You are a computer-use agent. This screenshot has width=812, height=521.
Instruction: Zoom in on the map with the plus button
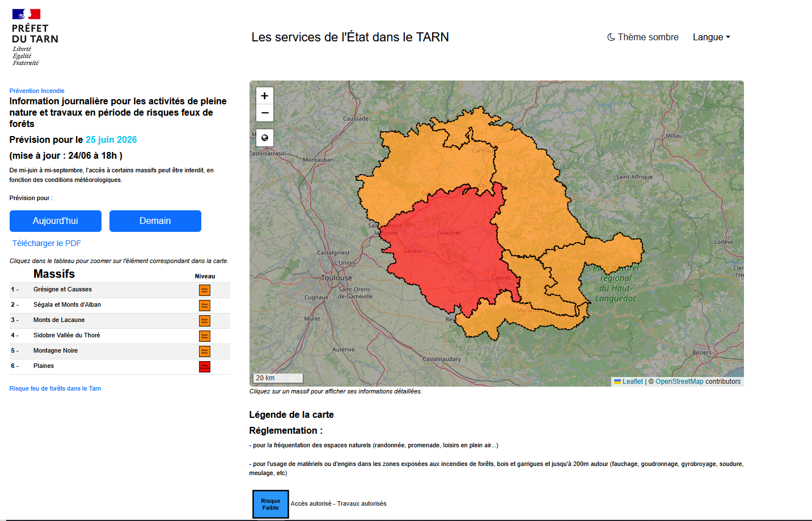click(x=265, y=96)
